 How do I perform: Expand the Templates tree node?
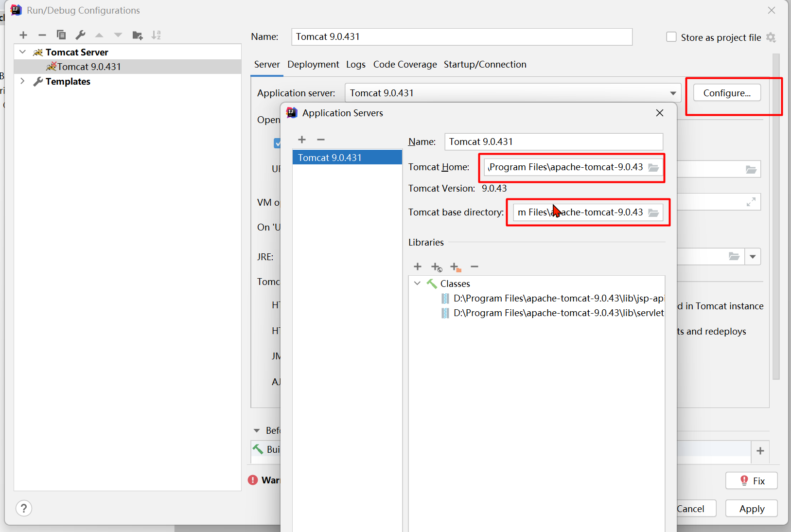coord(23,81)
